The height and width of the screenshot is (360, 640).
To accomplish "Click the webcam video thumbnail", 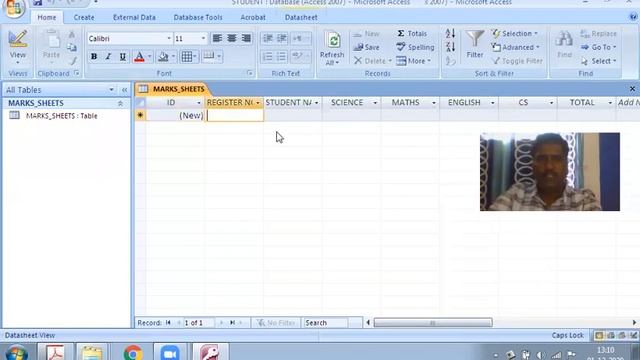I will 549,171.
